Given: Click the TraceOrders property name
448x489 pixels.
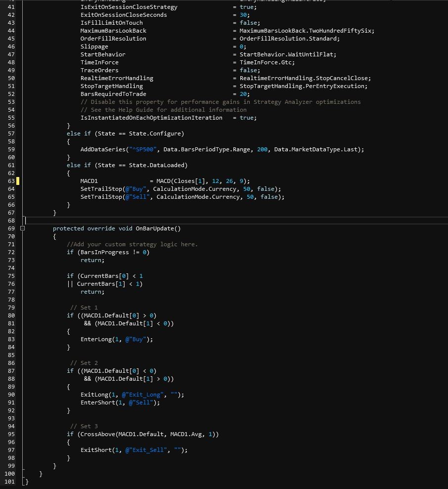Looking at the screenshot, I should (99, 70).
